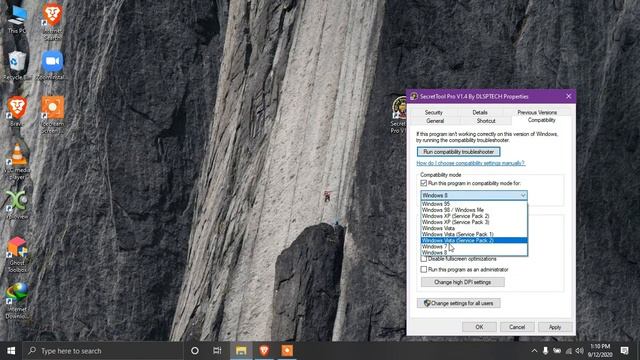Toggle Run this program in compatibility mode

[424, 183]
